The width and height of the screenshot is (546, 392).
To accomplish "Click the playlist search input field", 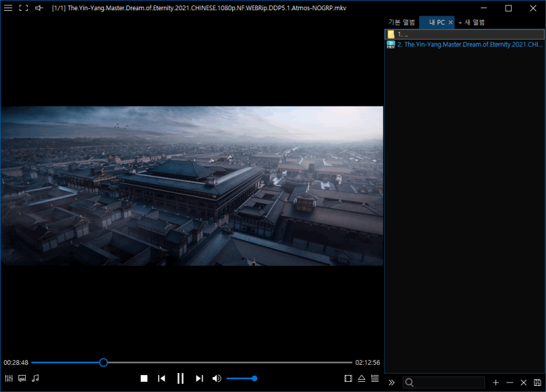I will [447, 382].
